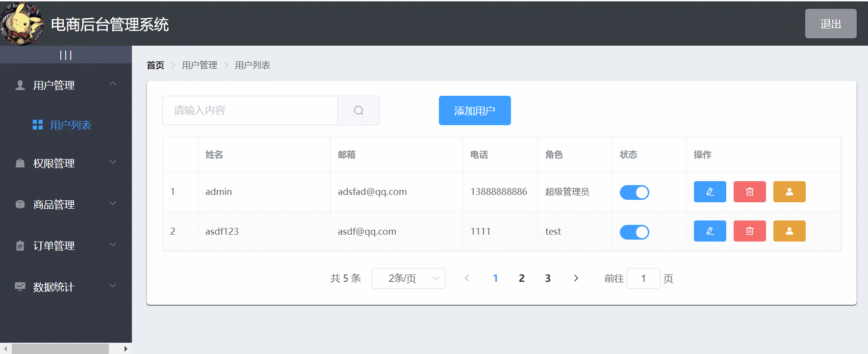The height and width of the screenshot is (354, 868).
Task: Expand the 商品管理 menu section
Action: tap(66, 204)
